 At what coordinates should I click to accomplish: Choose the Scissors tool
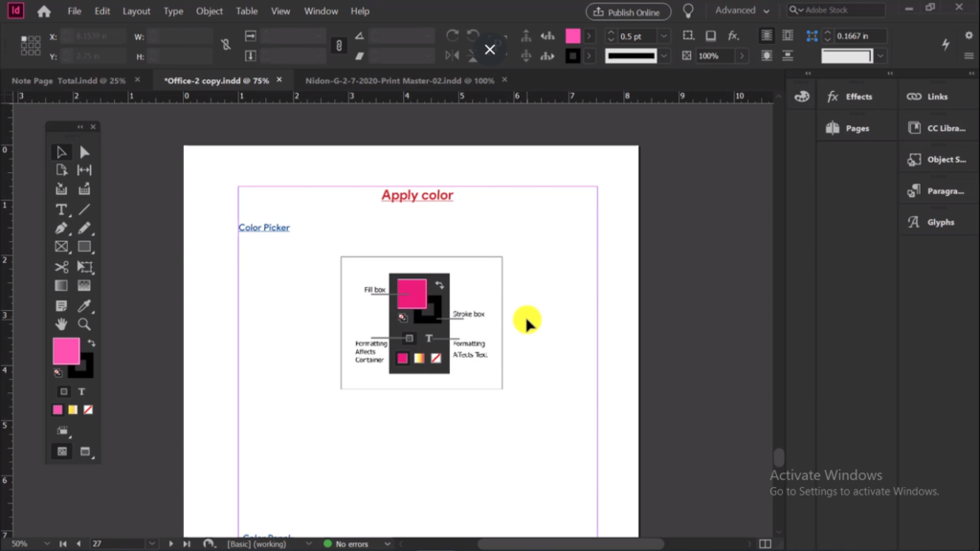coord(61,267)
